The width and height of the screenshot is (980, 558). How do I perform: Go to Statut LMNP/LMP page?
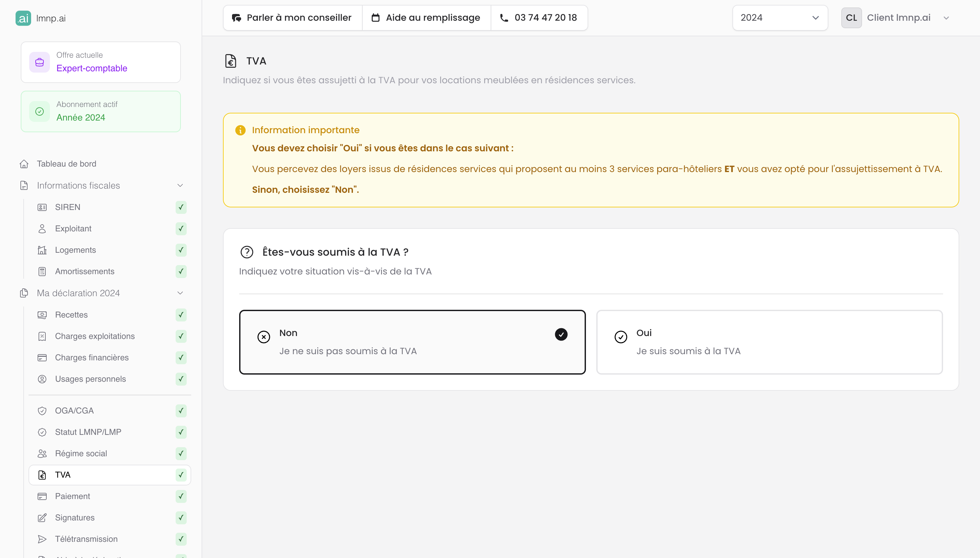[88, 432]
